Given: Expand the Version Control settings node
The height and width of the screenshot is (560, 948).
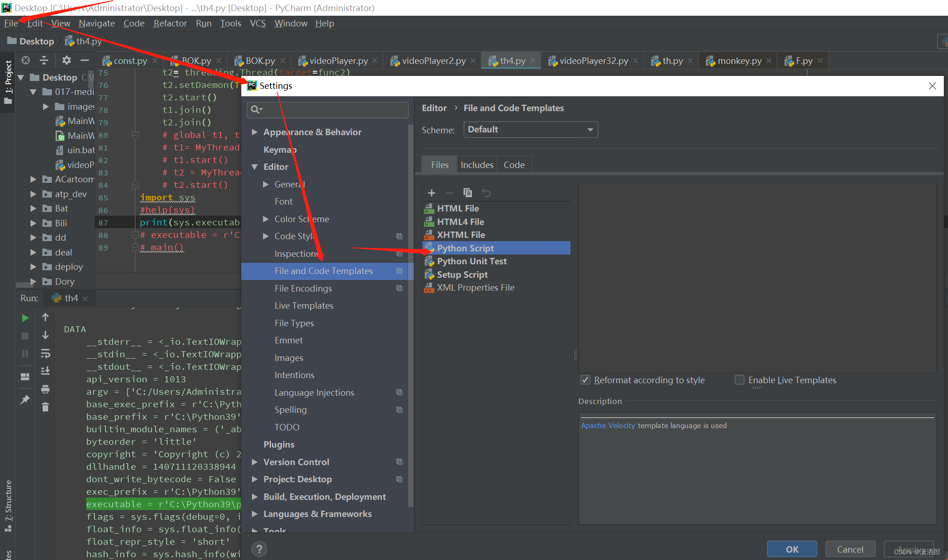Looking at the screenshot, I should coord(254,462).
